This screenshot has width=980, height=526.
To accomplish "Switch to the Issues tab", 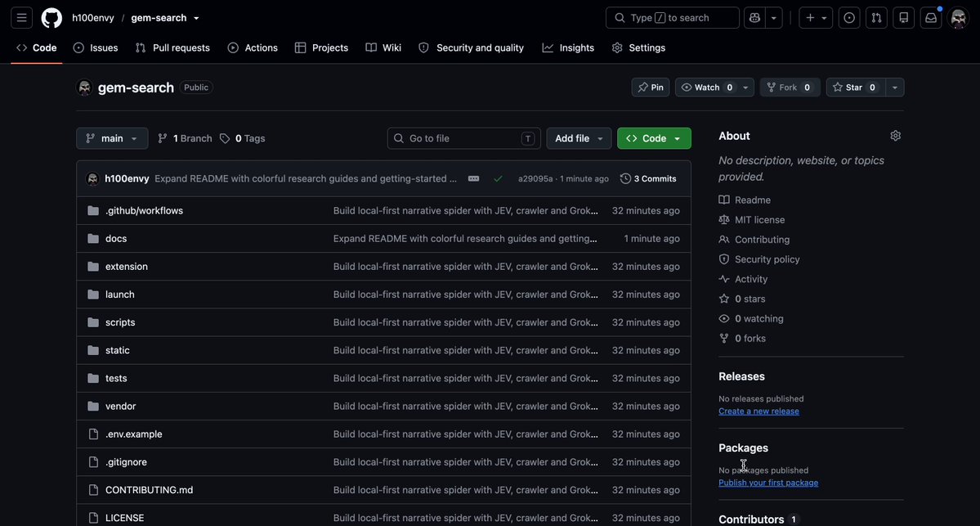I will [96, 48].
